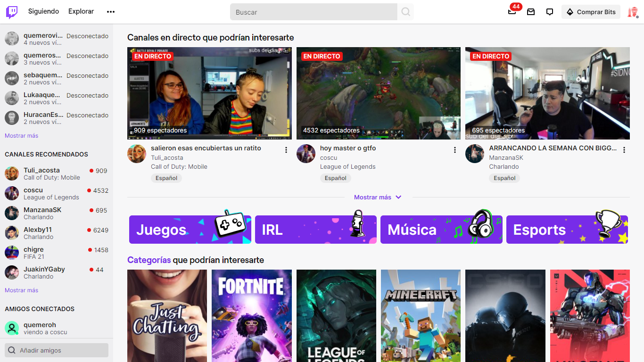Select the Español tag on Tuli_acosta's stream

click(x=166, y=178)
